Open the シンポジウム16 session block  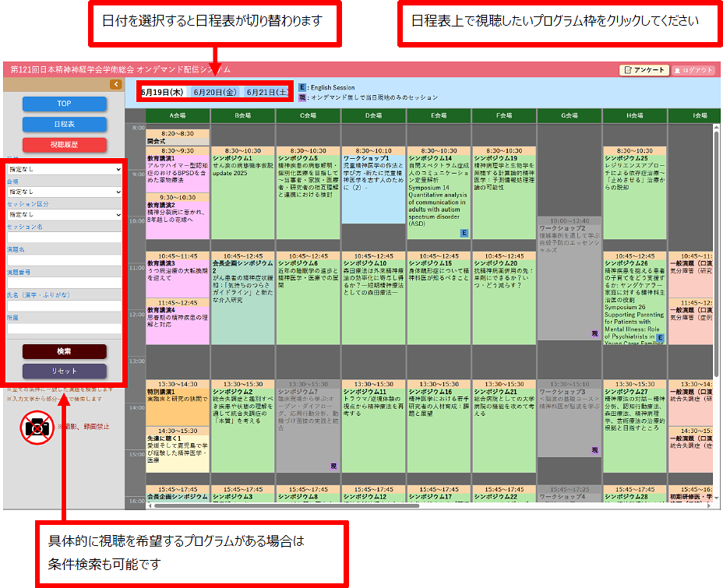pos(439,426)
